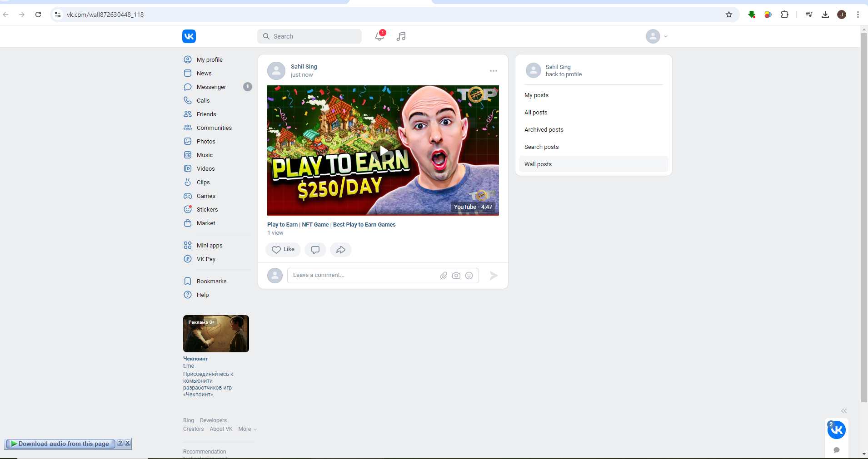
Task: Click the VK logo home icon
Action: [x=189, y=36]
